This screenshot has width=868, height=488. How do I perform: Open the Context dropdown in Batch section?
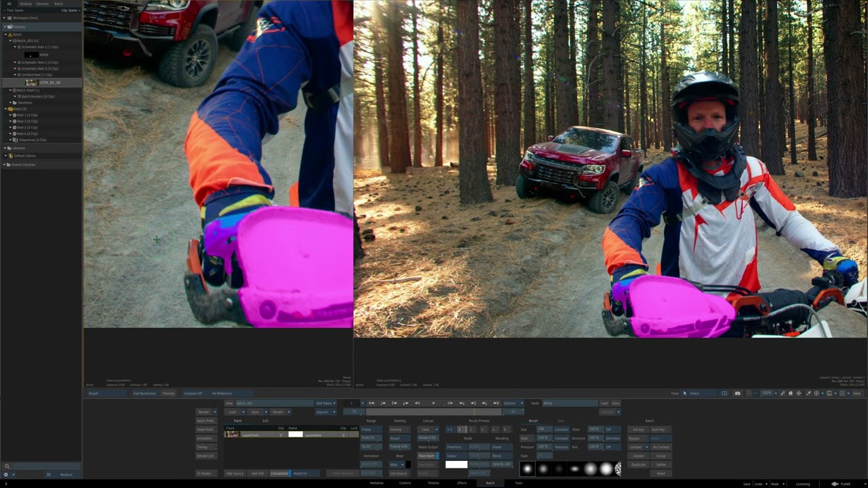click(x=639, y=447)
